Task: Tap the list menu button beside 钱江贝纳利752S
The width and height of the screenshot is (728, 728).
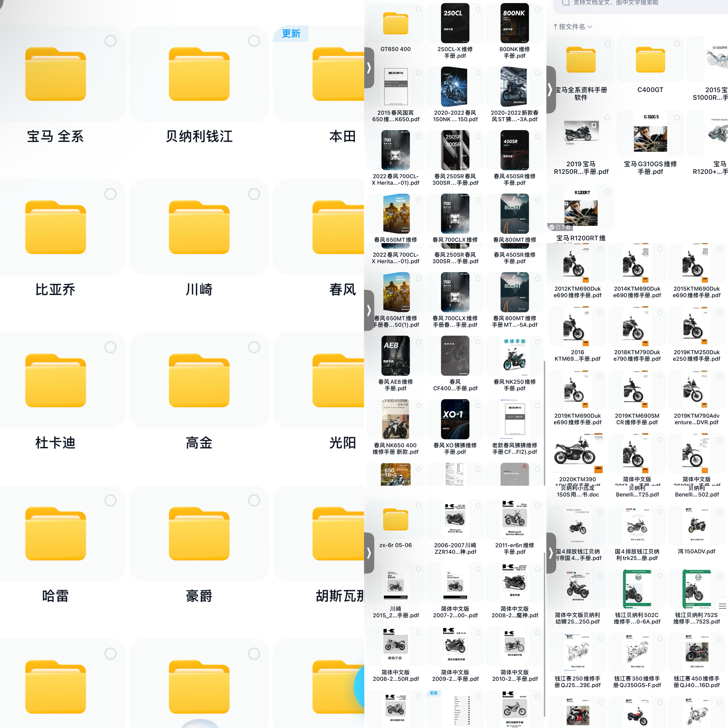Action: click(722, 606)
